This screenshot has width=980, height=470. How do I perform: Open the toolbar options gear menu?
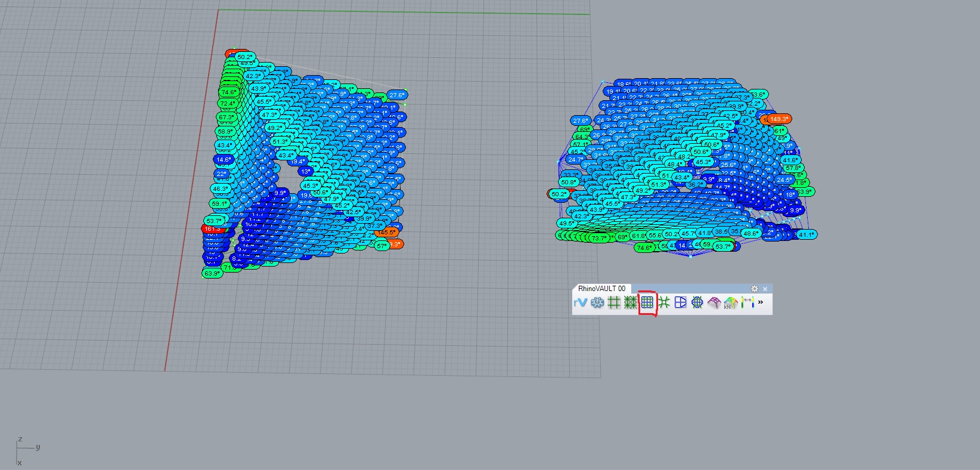pyautogui.click(x=755, y=289)
